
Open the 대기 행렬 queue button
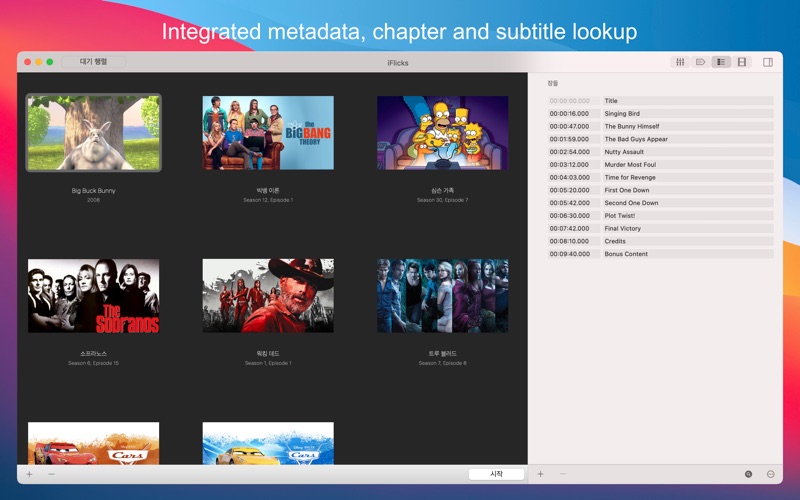pyautogui.click(x=93, y=62)
